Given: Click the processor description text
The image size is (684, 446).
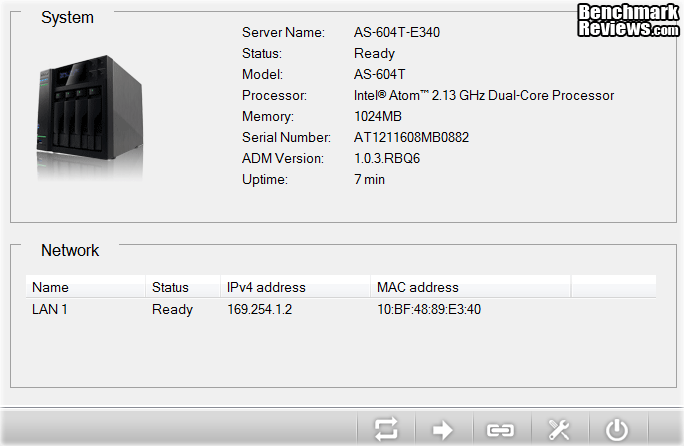Looking at the screenshot, I should point(484,96).
